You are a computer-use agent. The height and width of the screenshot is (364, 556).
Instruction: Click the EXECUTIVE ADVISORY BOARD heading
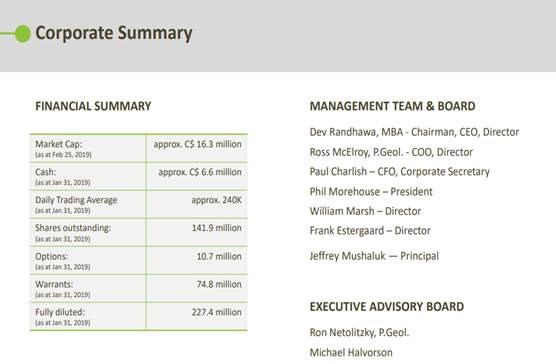387,307
